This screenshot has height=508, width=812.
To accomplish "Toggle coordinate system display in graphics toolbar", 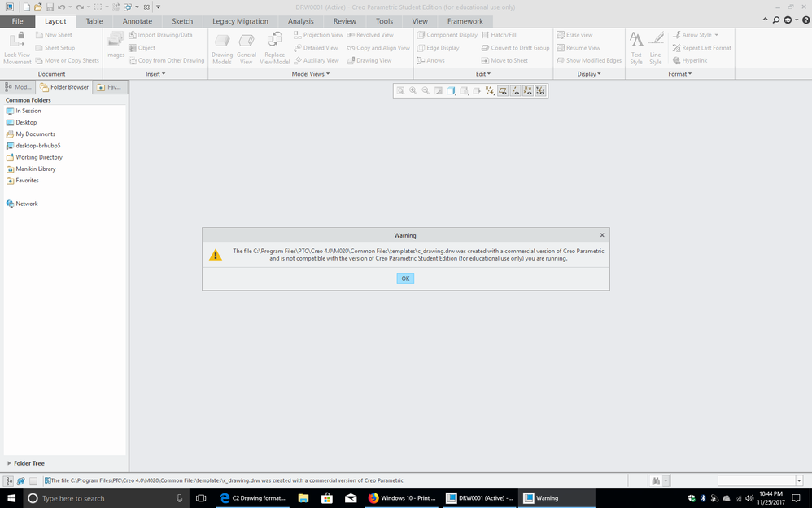I will coord(540,90).
